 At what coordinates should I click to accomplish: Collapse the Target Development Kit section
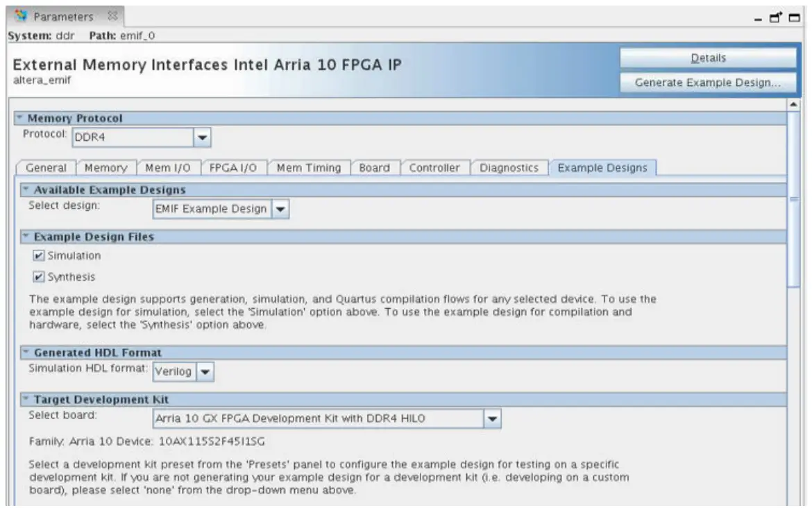click(26, 399)
